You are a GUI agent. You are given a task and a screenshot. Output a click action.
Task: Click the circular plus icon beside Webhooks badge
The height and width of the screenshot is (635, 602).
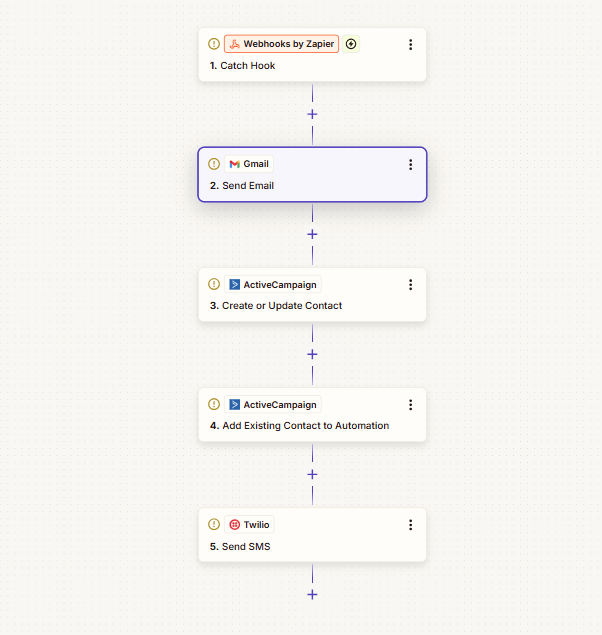point(351,44)
